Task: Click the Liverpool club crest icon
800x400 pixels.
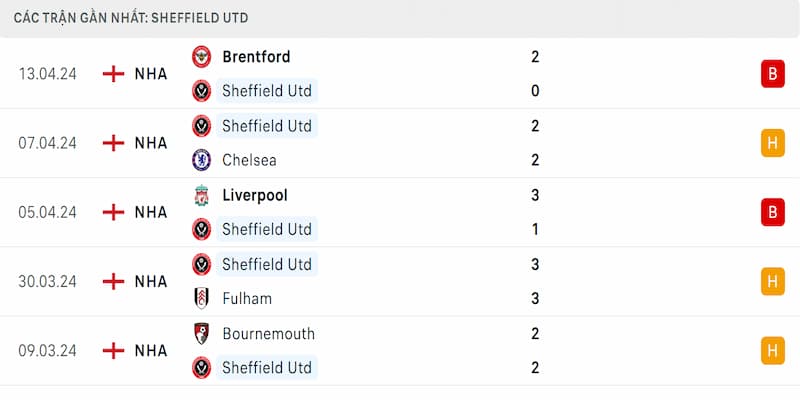Action: (x=202, y=195)
